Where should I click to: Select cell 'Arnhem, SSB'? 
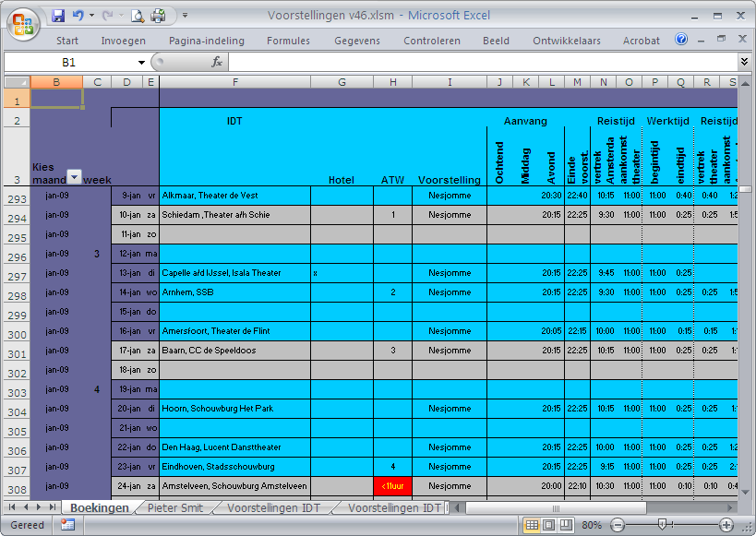(234, 292)
